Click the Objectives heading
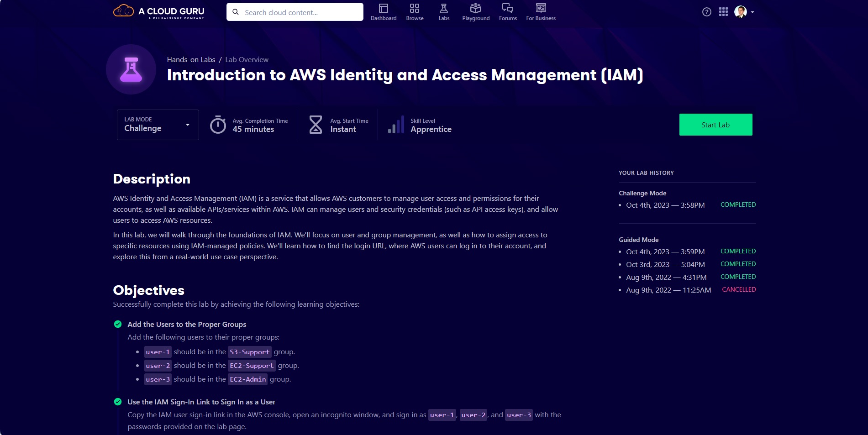 click(148, 290)
